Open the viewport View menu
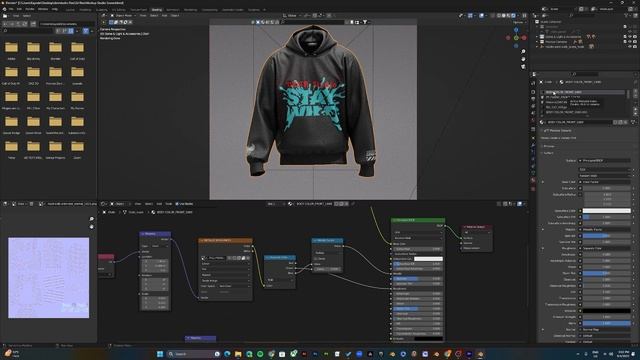 click(x=143, y=16)
